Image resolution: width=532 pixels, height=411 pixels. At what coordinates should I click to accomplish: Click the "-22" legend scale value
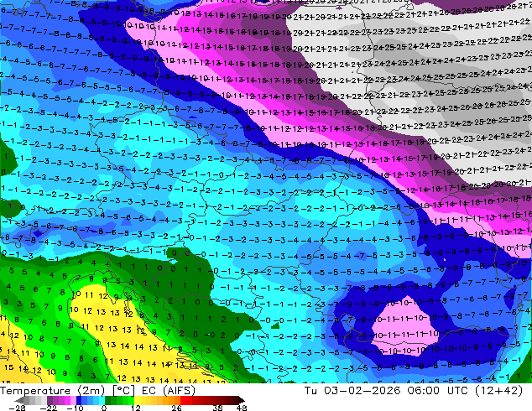[x=49, y=408]
